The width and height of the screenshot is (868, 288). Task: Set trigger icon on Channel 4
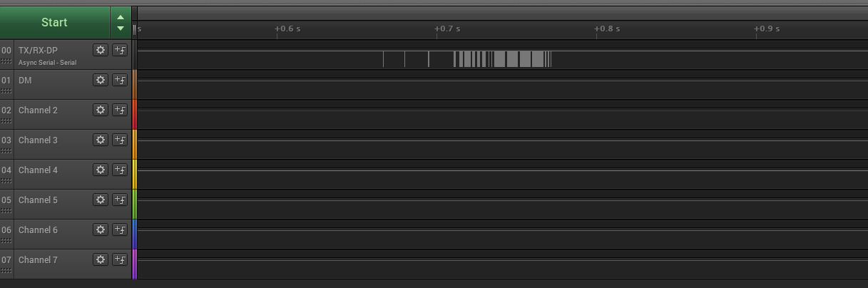[x=120, y=170]
